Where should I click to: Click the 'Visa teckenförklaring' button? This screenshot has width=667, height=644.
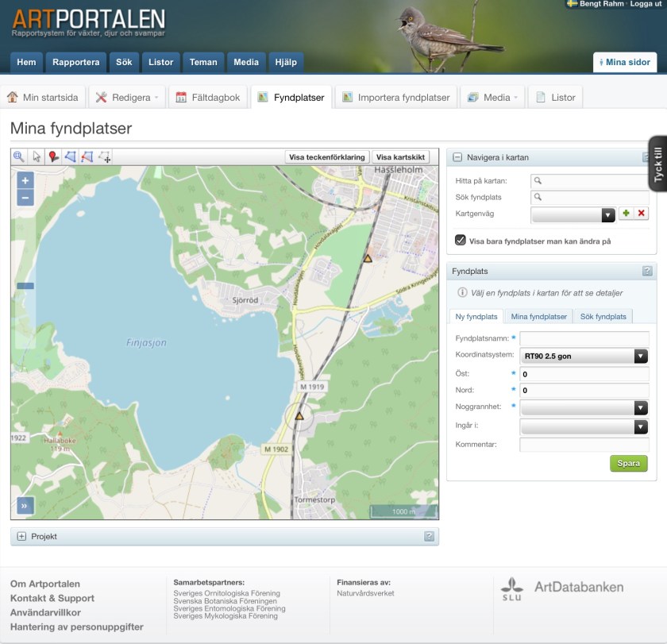click(x=327, y=157)
